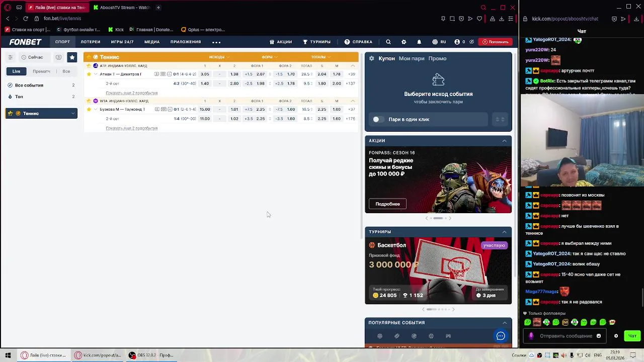This screenshot has width=644, height=362.
Task: Open the settings gear in Fonbet header
Action: pyautogui.click(x=404, y=42)
